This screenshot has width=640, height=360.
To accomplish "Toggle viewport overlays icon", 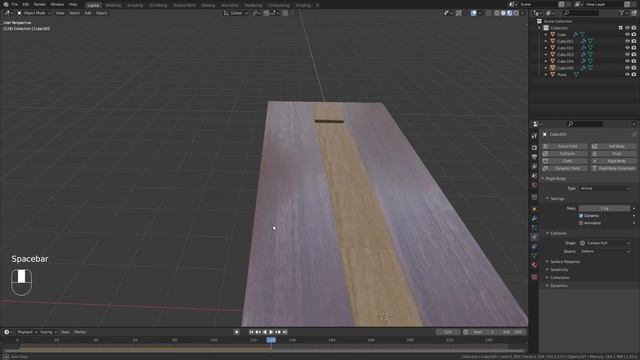I will tap(473, 13).
